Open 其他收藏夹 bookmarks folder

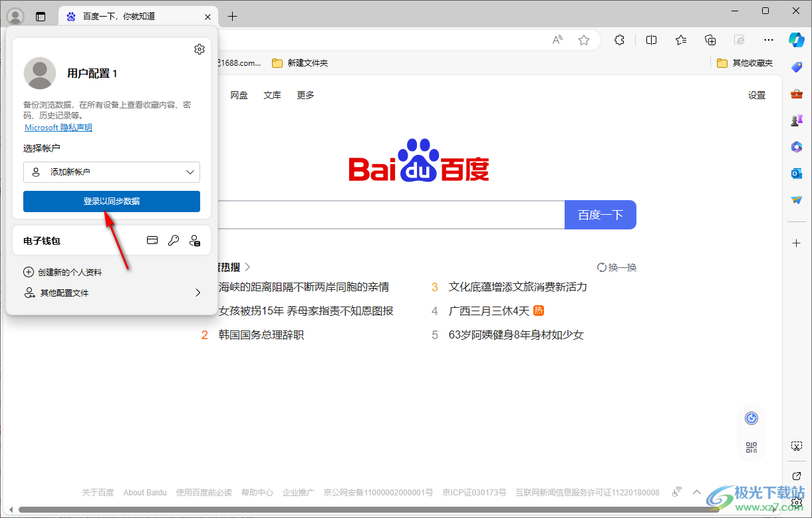[745, 63]
